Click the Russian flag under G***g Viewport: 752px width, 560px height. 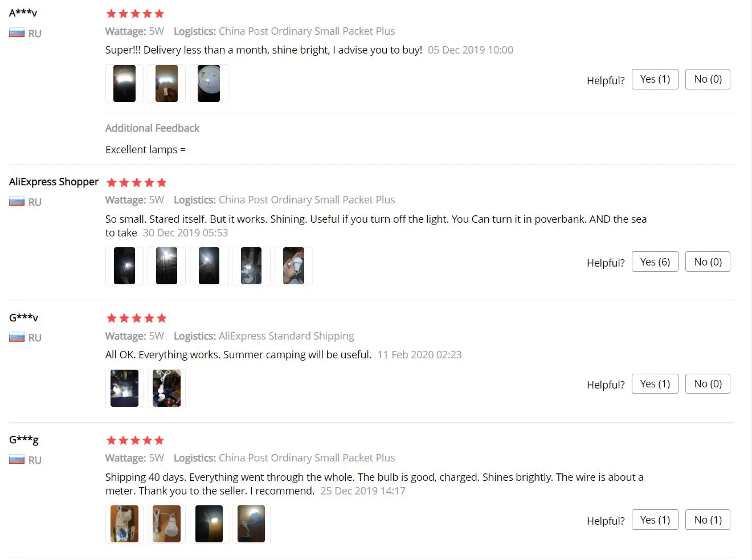17,460
